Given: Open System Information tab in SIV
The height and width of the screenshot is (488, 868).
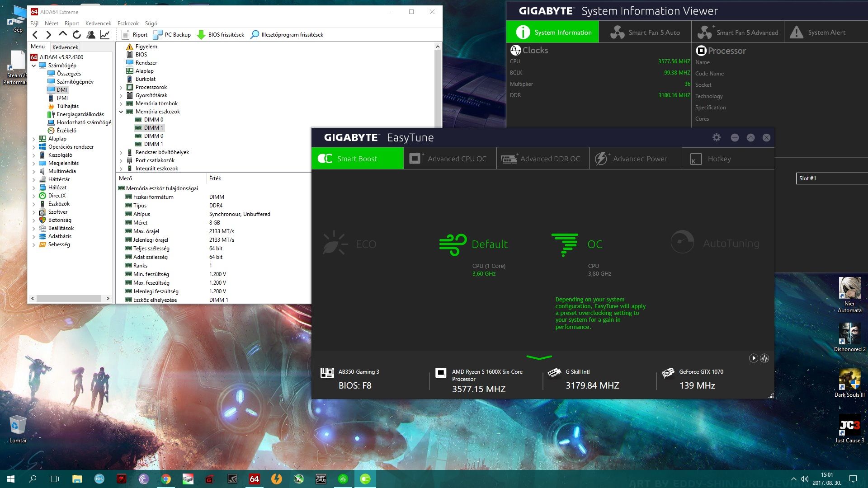Looking at the screenshot, I should tap(553, 32).
